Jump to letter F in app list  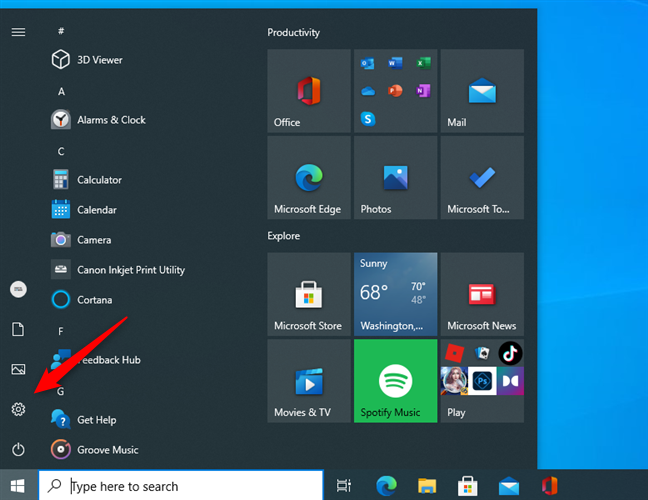click(x=61, y=331)
